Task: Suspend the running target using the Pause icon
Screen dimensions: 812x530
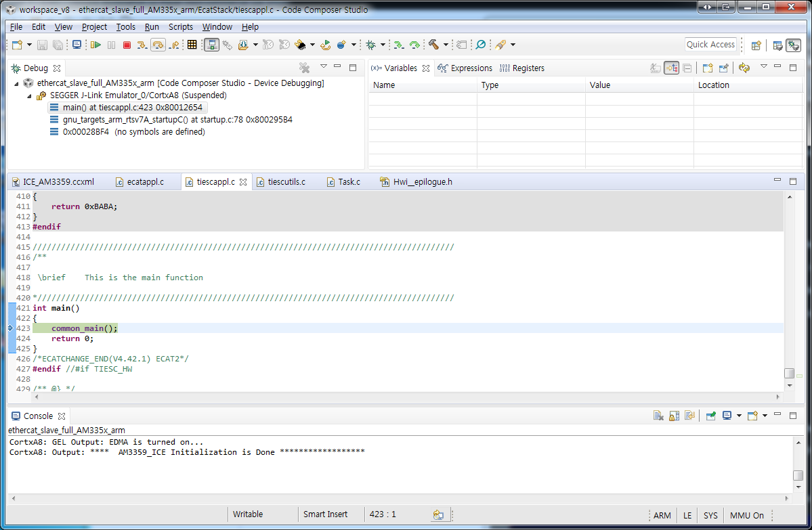Action: 111,45
